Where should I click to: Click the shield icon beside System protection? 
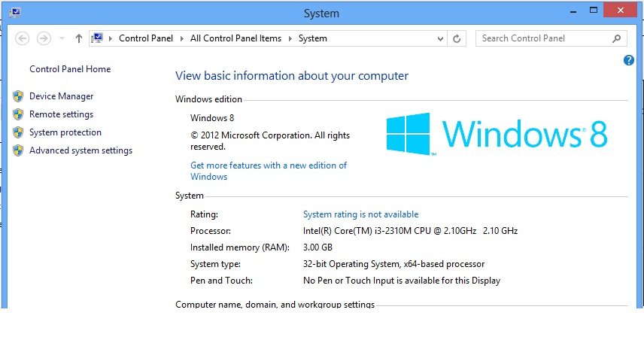(18, 132)
